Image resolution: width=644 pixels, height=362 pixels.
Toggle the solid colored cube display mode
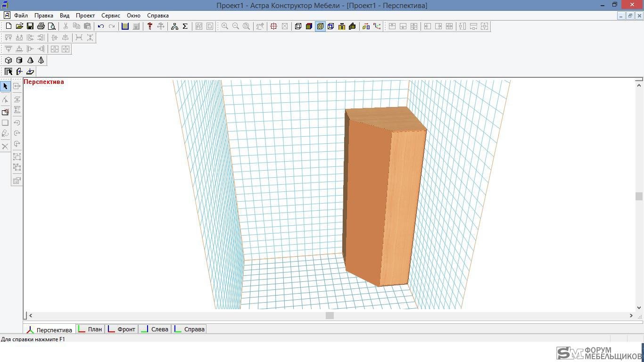[x=309, y=26]
